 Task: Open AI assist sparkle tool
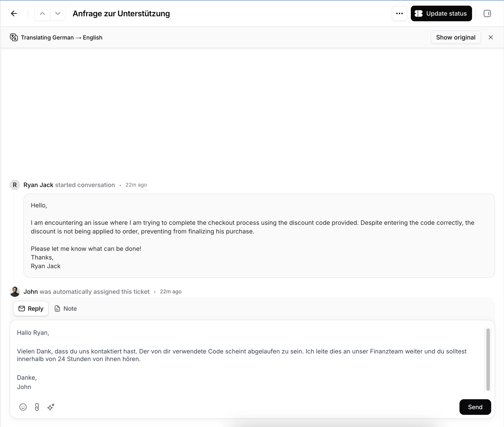pyautogui.click(x=51, y=407)
